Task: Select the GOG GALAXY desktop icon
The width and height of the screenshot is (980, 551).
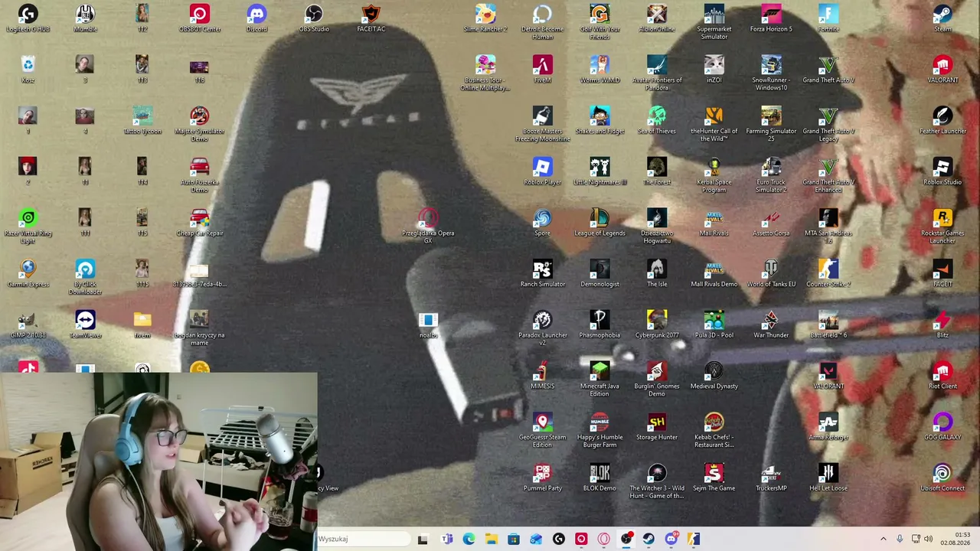Action: pos(942,427)
